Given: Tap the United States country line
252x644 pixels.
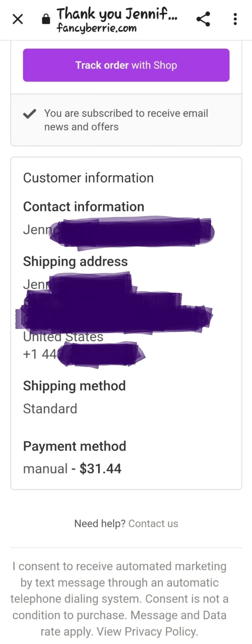Looking at the screenshot, I should coord(63,337).
